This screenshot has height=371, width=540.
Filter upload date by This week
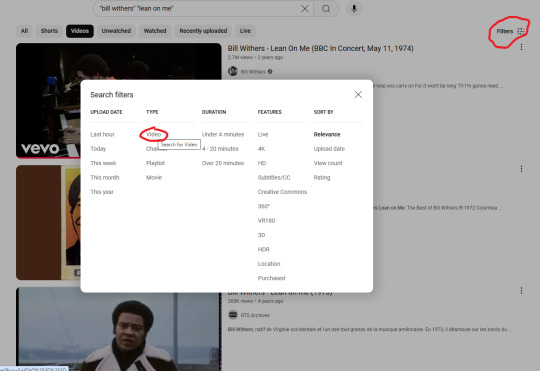coord(103,163)
